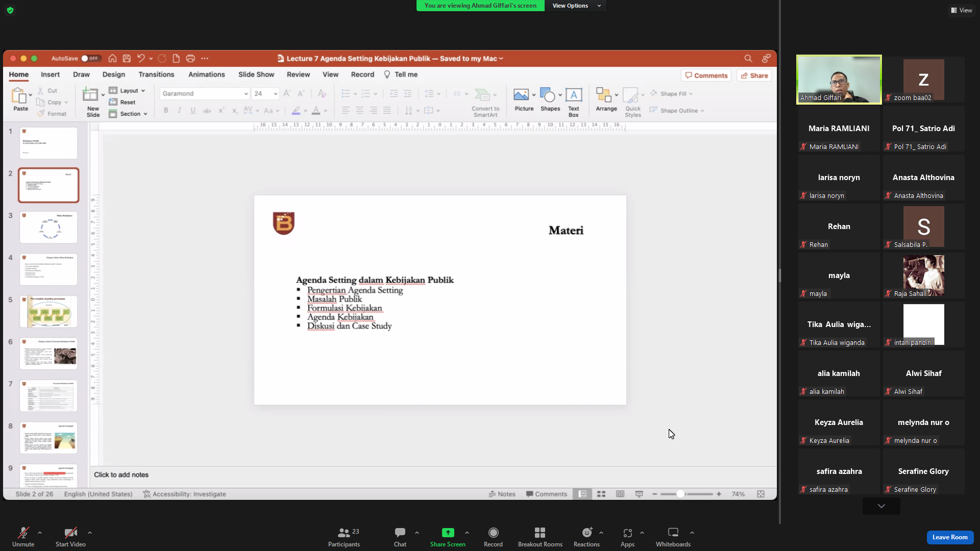The width and height of the screenshot is (980, 551).
Task: Start Slide Show from status bar
Action: tap(639, 494)
